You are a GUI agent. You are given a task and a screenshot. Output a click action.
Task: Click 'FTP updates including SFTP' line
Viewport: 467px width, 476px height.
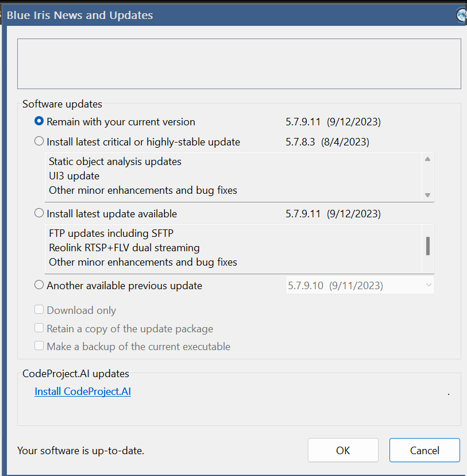tap(111, 233)
